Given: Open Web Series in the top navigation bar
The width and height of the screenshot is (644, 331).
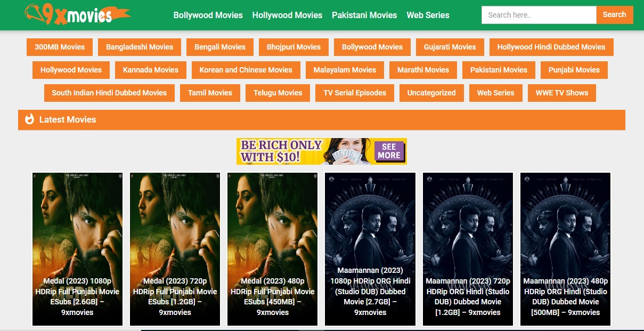Looking at the screenshot, I should [x=428, y=15].
